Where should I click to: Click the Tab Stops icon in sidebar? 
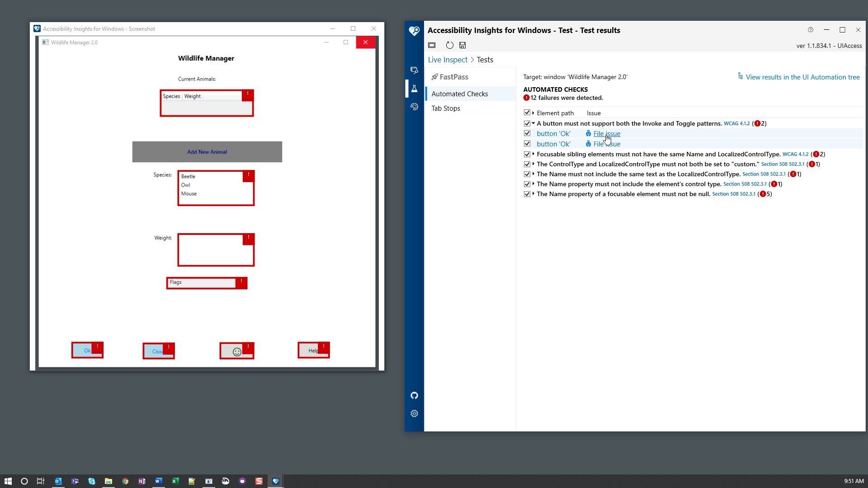446,108
